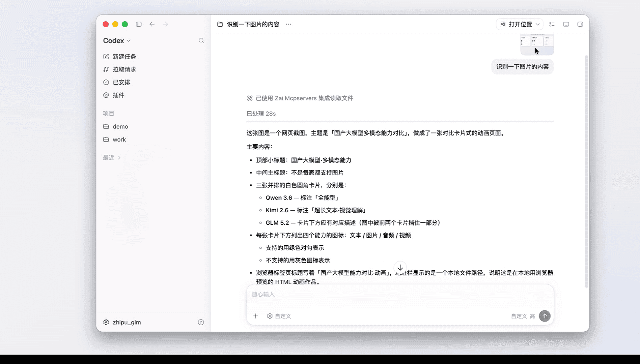640x364 pixels.
Task: Select the work project folder
Action: click(x=115, y=140)
